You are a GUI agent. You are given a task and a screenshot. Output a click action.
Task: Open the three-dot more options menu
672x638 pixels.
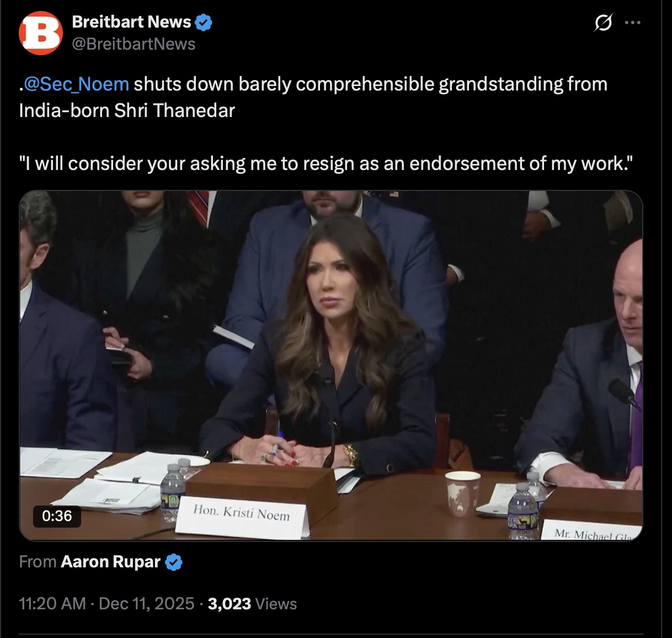[632, 23]
